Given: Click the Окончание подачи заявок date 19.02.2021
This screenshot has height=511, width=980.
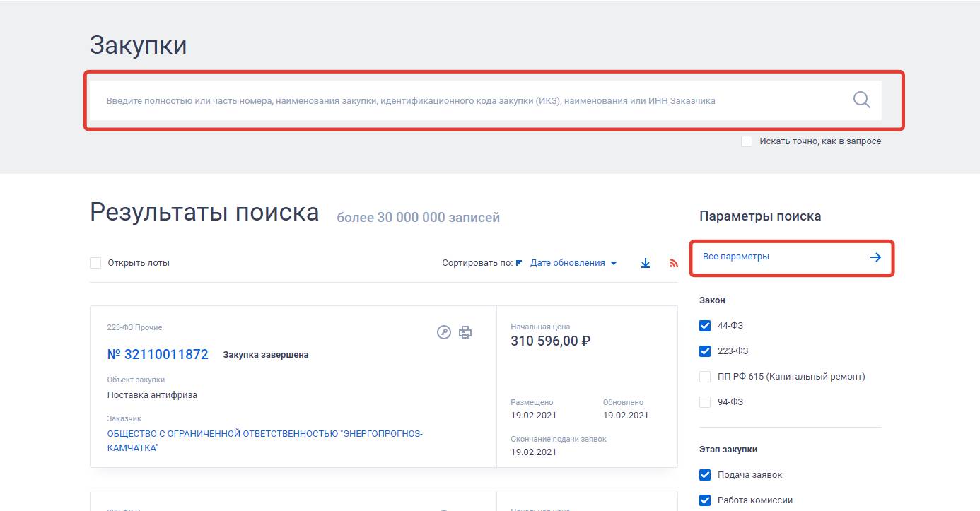Looking at the screenshot, I should (534, 452).
